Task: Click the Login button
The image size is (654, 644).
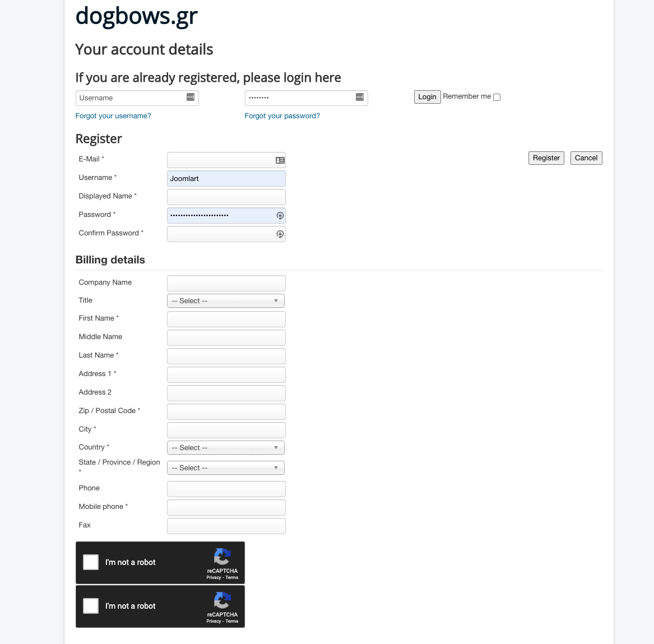Action: 427,97
